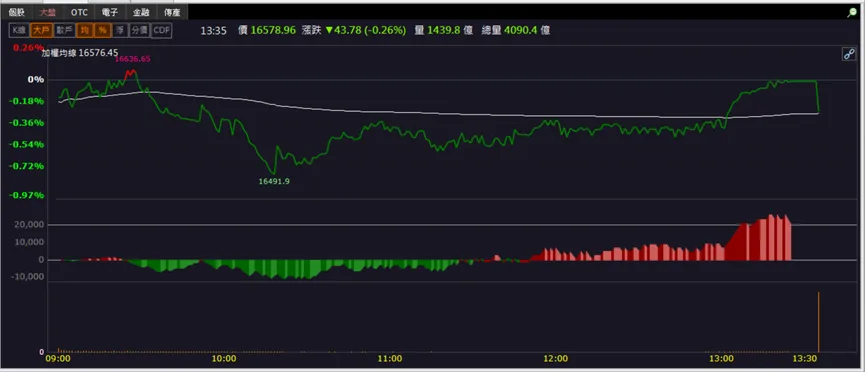This screenshot has width=865, height=372.
Task: Click the 12:00 time axis marker
Action: [x=556, y=359]
